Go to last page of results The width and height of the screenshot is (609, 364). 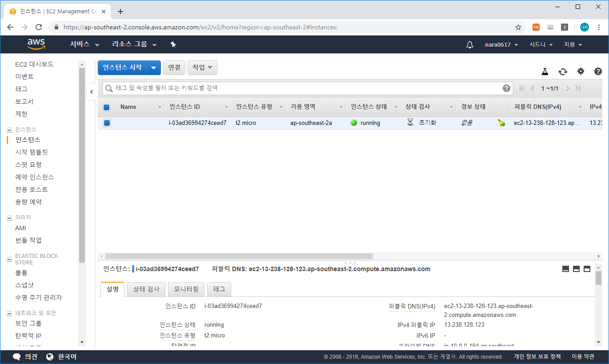click(x=578, y=88)
